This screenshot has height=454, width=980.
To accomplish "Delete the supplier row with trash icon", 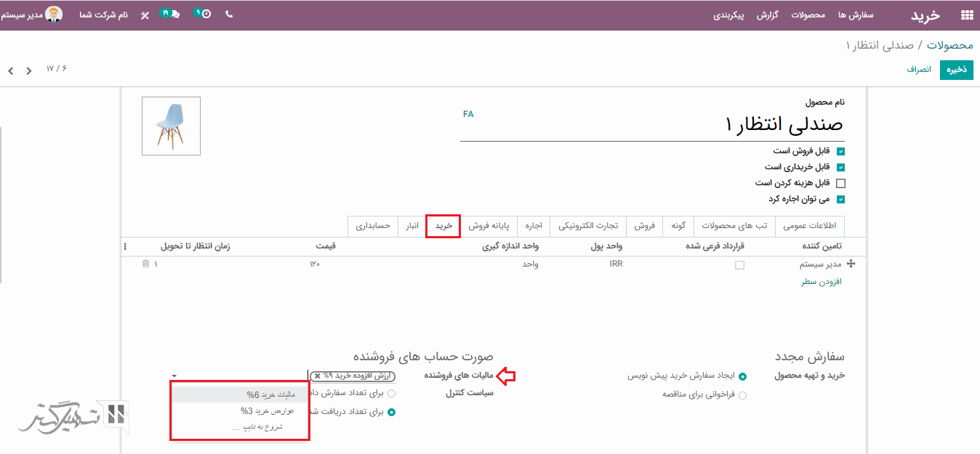I will [x=145, y=264].
